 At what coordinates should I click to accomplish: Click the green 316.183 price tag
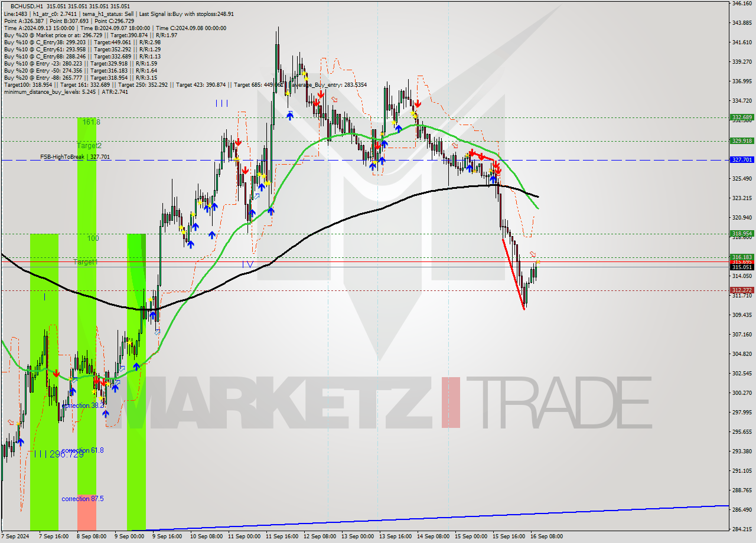tap(742, 257)
